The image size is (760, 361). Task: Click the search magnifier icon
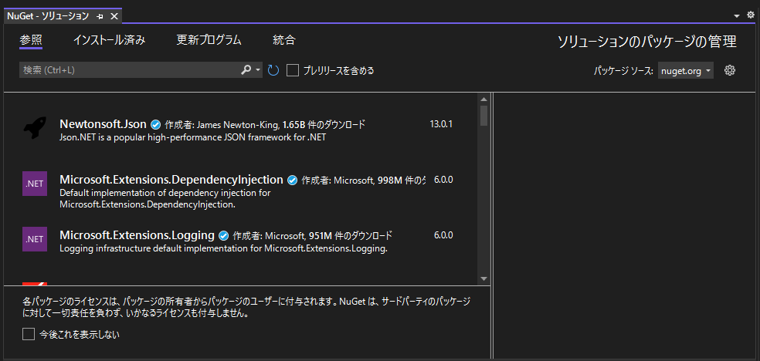click(x=246, y=70)
